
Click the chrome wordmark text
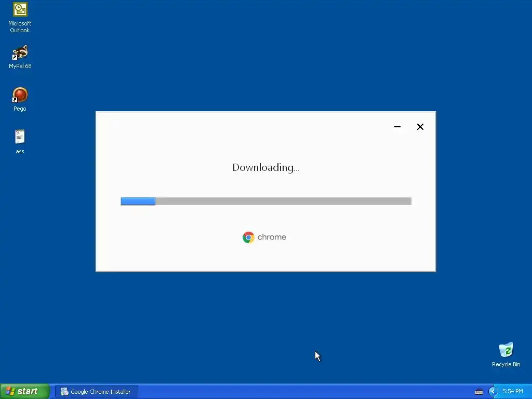click(x=272, y=237)
